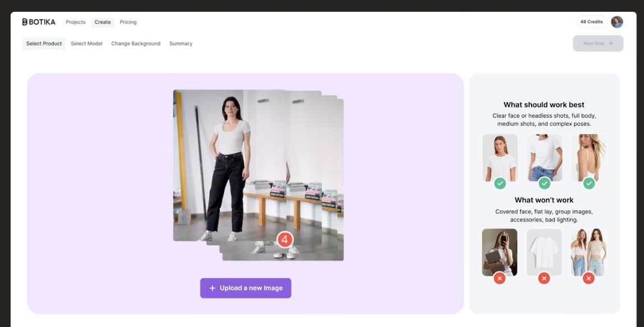Click green checkmark under backless top example
This screenshot has width=644, height=327.
[589, 183]
